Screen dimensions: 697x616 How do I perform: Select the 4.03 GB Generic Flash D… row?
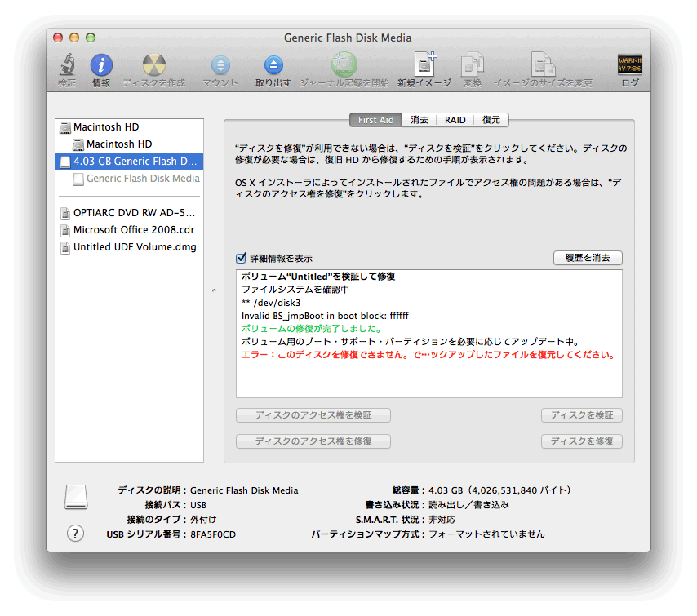(x=129, y=162)
